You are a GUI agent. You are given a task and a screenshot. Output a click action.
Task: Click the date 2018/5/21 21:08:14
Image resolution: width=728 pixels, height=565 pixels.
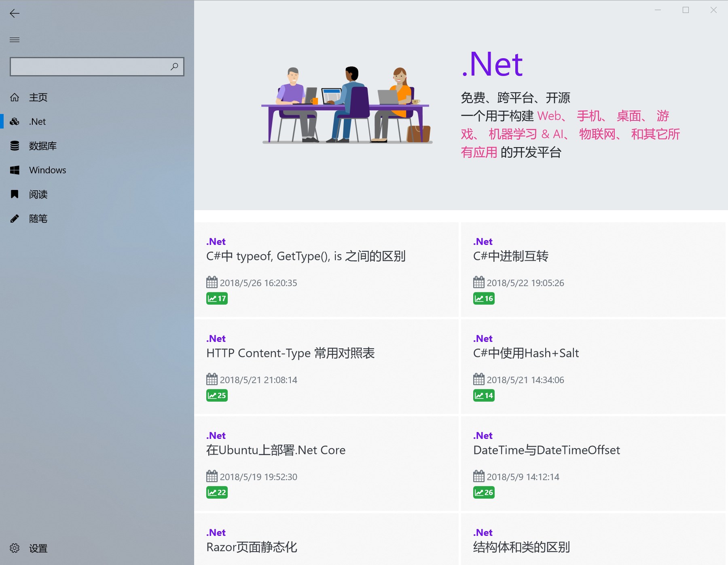(258, 380)
